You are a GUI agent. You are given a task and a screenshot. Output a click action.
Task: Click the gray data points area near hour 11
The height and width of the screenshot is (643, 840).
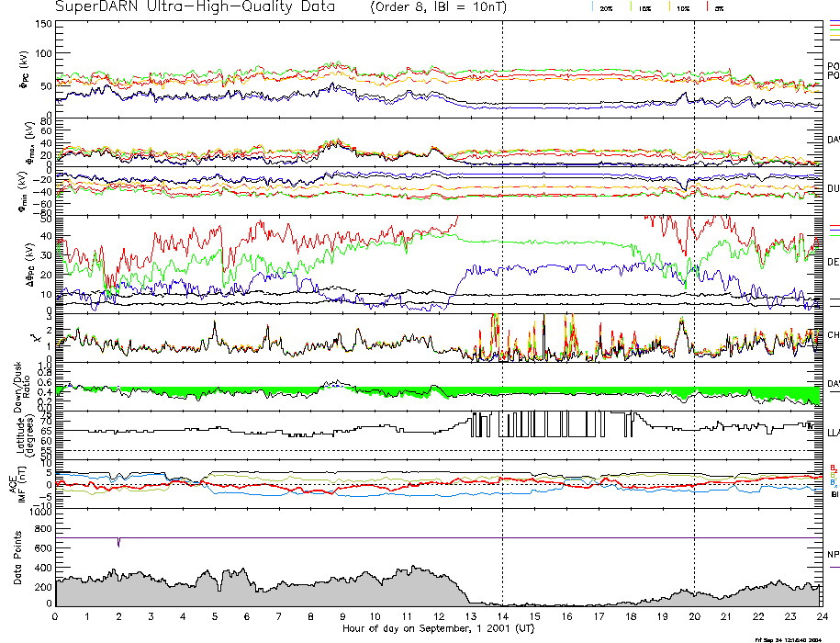tap(407, 591)
